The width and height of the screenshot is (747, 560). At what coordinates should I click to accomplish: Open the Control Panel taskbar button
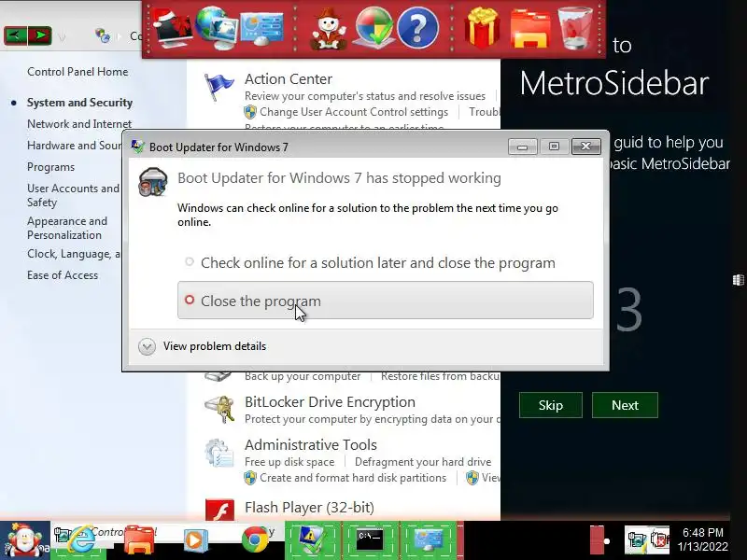click(428, 540)
